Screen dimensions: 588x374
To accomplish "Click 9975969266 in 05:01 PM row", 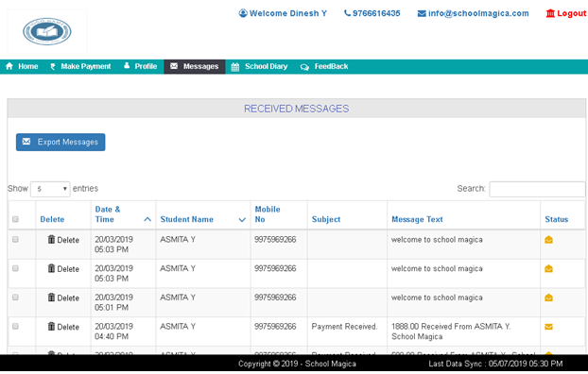I will pyautogui.click(x=275, y=297).
